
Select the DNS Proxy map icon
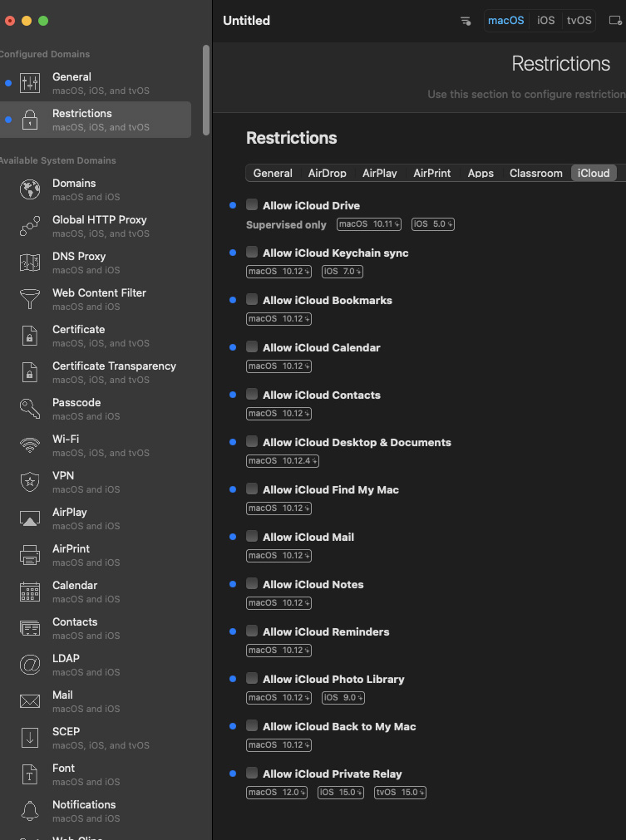(30, 263)
